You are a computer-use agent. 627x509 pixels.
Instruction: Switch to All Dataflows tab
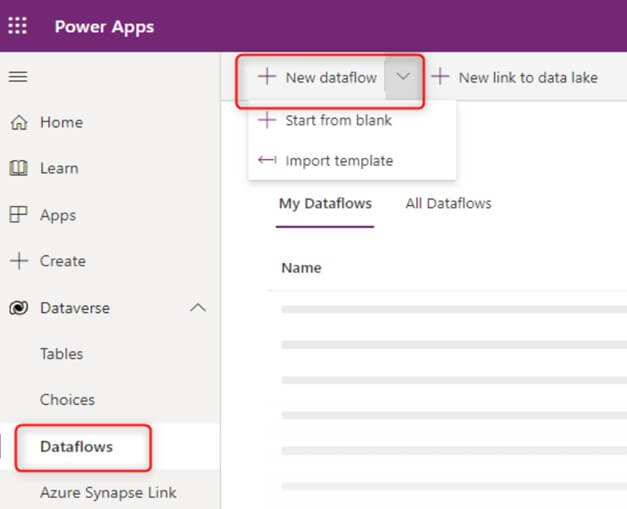coord(448,204)
